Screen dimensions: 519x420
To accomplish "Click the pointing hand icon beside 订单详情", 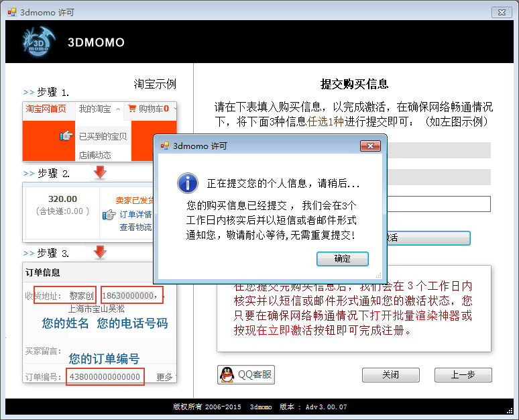I will [x=109, y=215].
